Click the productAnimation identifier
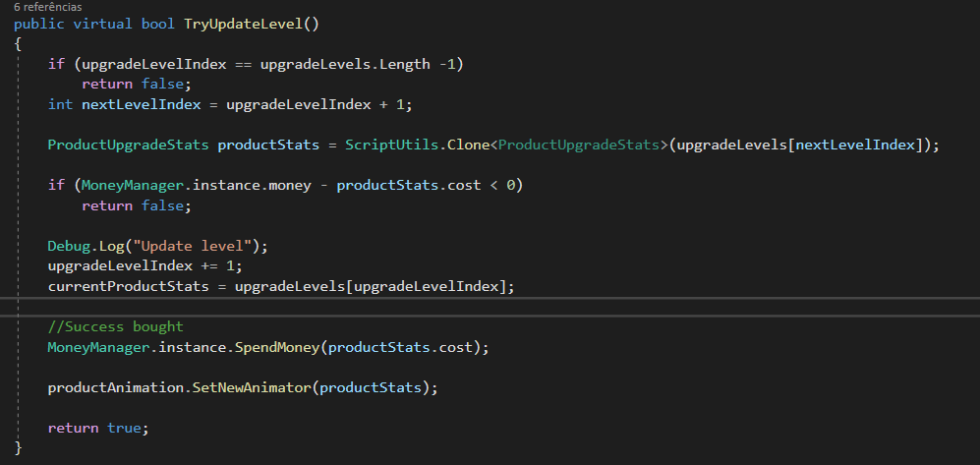 [x=116, y=387]
